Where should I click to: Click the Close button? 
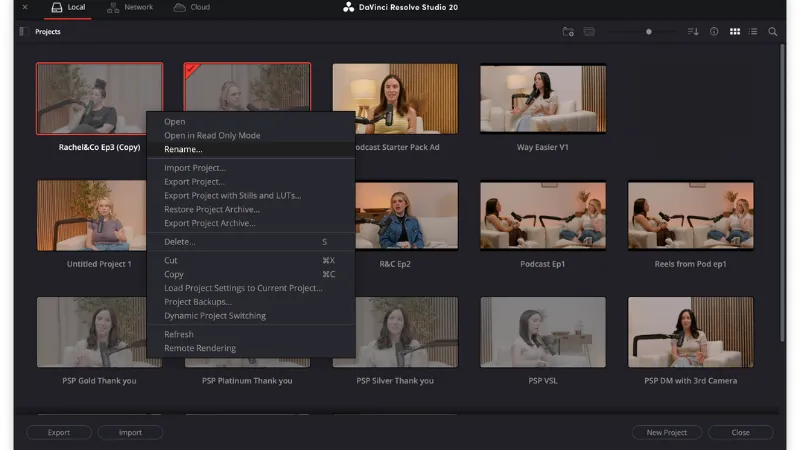(x=740, y=432)
